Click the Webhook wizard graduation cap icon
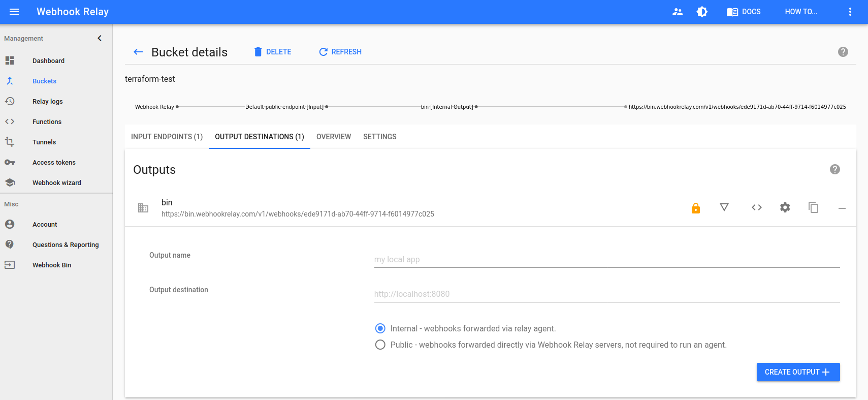The width and height of the screenshot is (868, 400). click(x=10, y=182)
